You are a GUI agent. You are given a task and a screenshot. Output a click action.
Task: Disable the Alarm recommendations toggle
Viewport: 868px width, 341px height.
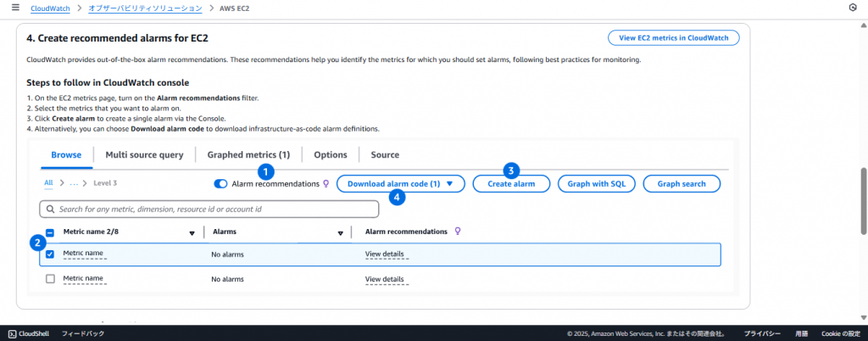220,183
